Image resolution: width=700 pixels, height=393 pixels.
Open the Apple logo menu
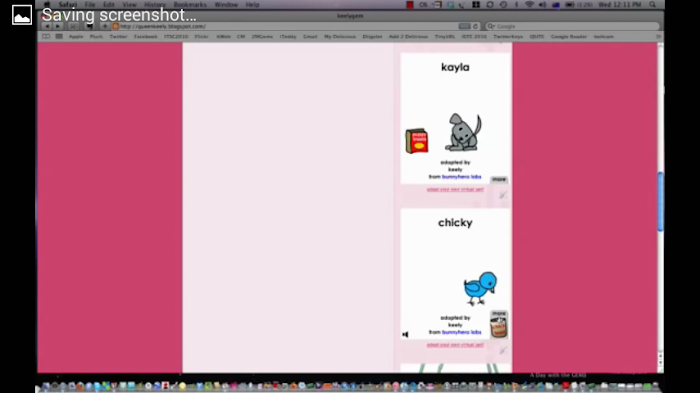[47, 4]
